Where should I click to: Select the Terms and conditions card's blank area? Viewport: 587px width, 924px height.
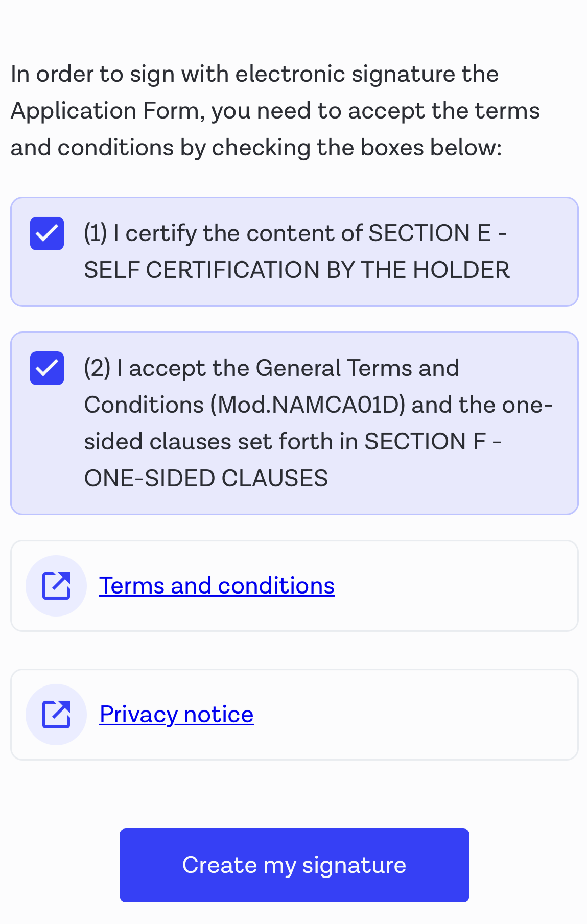(x=455, y=586)
